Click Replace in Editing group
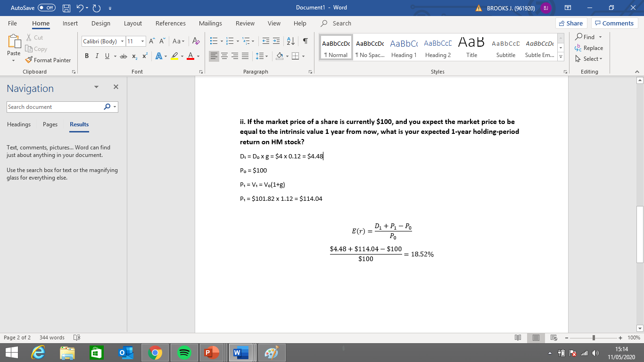 (589, 48)
